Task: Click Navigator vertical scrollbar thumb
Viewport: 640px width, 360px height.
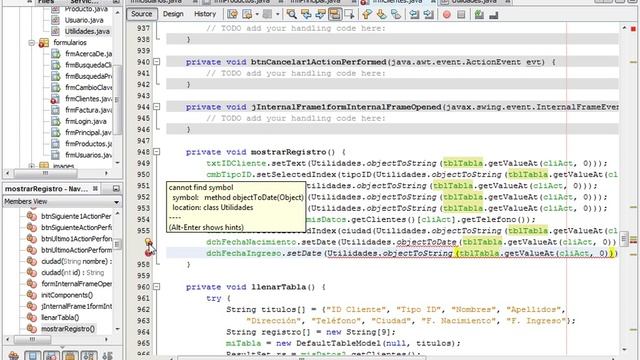Action: point(117,244)
